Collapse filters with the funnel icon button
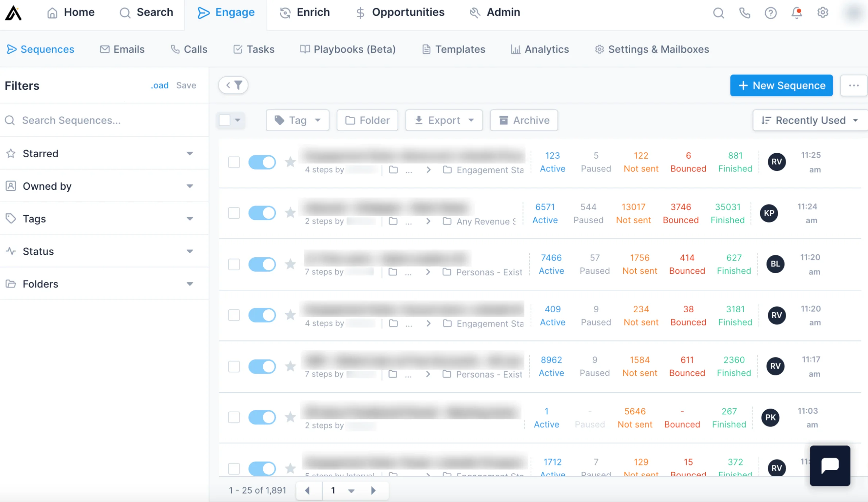 point(233,85)
